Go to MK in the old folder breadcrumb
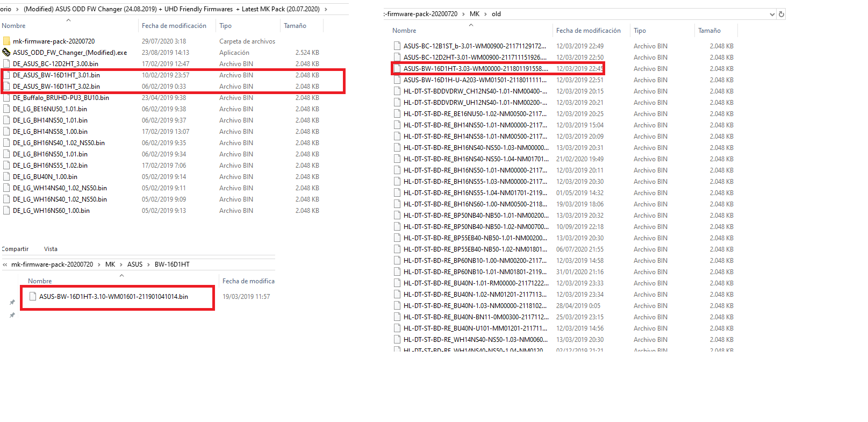 pos(475,14)
